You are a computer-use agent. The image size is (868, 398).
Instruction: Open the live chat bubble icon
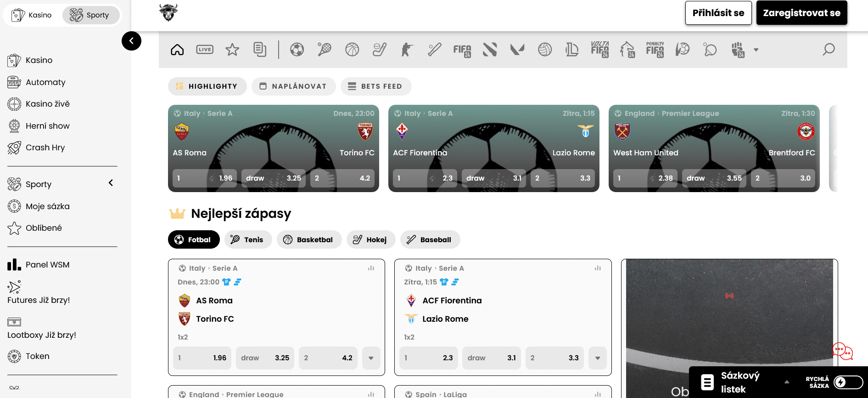coord(842,352)
